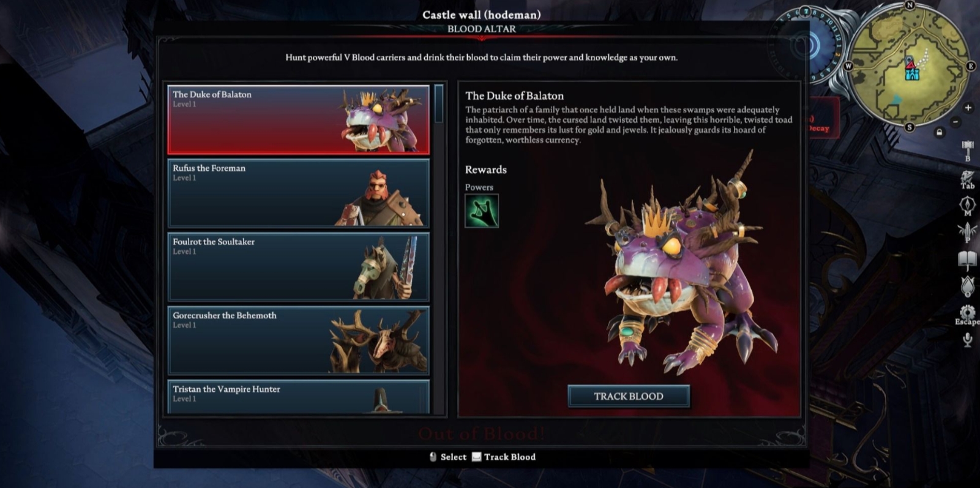The width and height of the screenshot is (980, 488).
Task: Select Tristan the Vampire Hunter entry
Action: click(x=298, y=397)
